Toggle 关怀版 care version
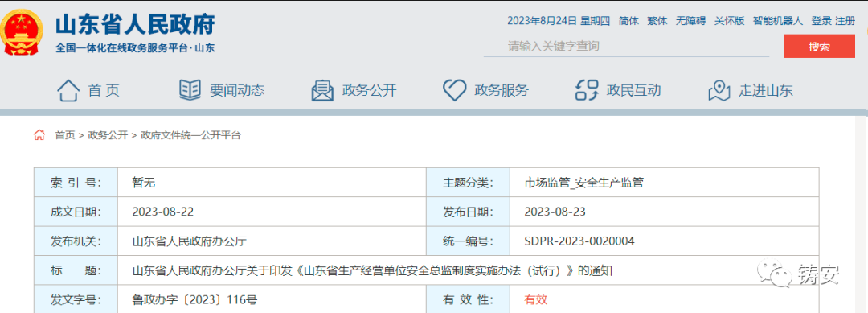The image size is (868, 313). 729,21
